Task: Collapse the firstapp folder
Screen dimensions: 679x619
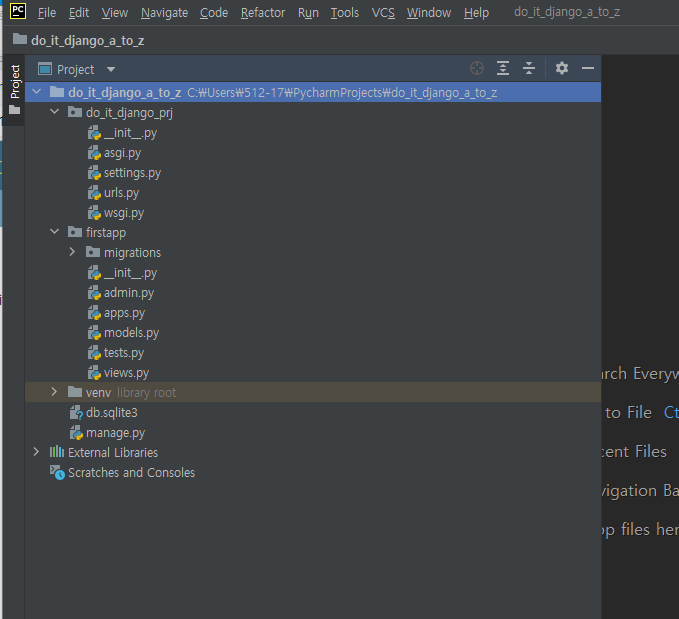Action: coord(55,232)
